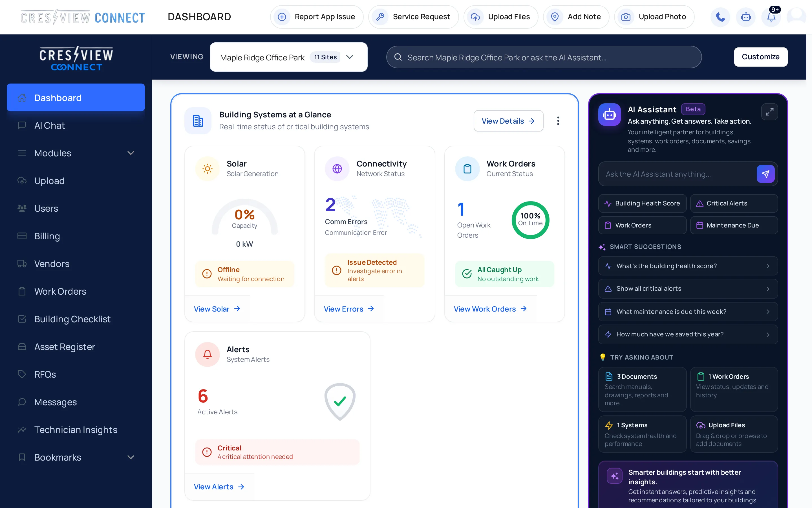Viewport: 812px width, 508px height.
Task: Click View Details button
Action: pos(508,121)
